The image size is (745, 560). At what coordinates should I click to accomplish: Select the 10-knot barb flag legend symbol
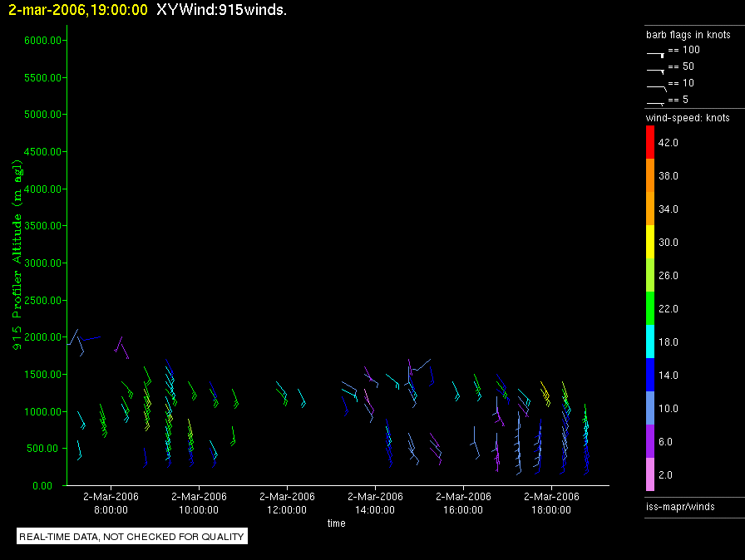656,86
